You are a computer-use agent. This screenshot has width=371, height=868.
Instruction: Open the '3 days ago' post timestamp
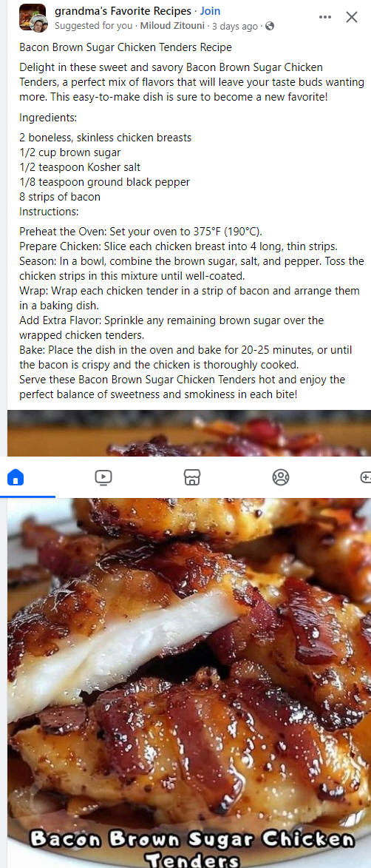tap(235, 26)
